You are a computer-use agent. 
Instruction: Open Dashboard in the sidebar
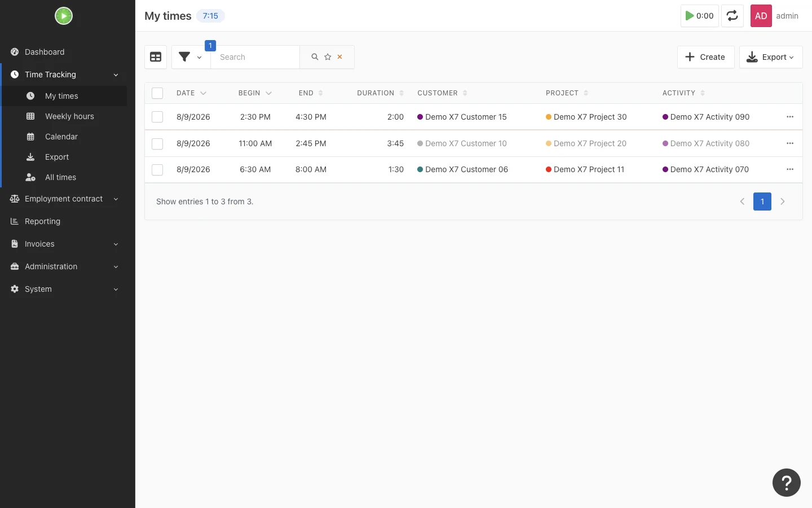pos(64,52)
